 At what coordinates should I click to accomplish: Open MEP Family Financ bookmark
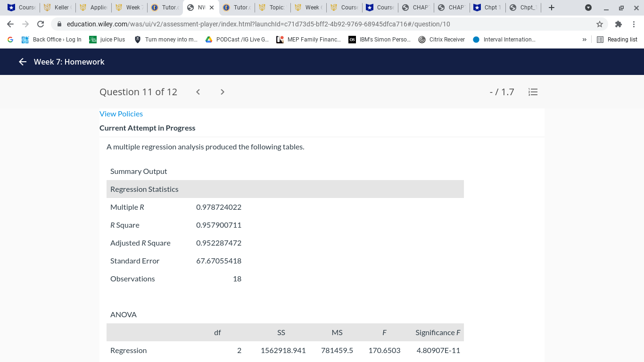[x=309, y=40]
